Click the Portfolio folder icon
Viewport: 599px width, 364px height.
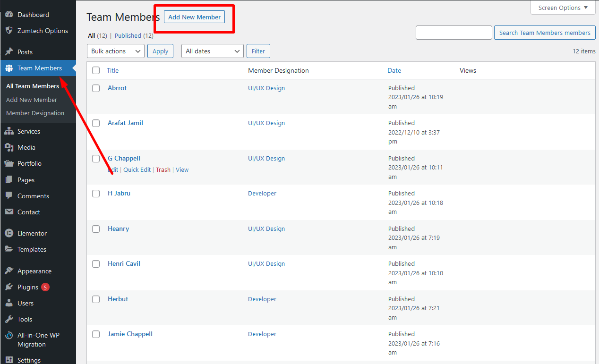9,163
